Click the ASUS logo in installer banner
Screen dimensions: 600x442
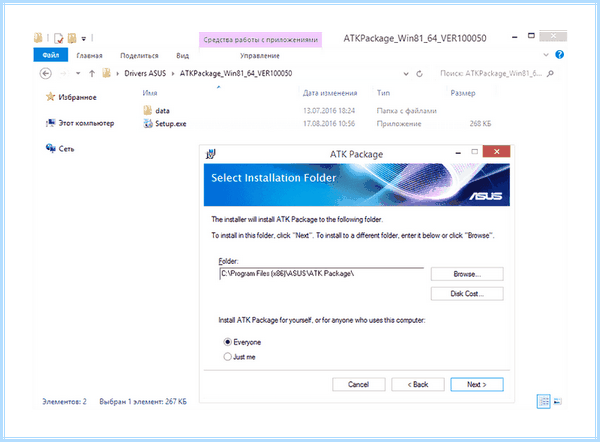point(485,196)
